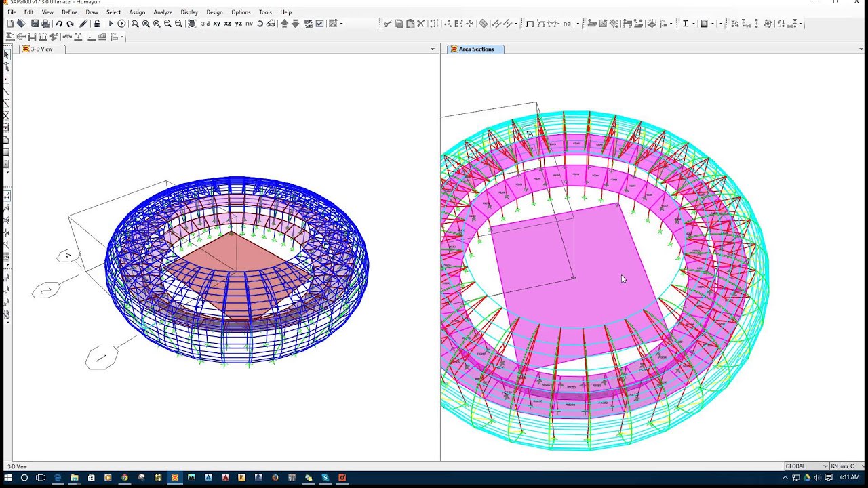Open the Analyze menu
Image resolution: width=868 pixels, height=488 pixels.
click(163, 12)
